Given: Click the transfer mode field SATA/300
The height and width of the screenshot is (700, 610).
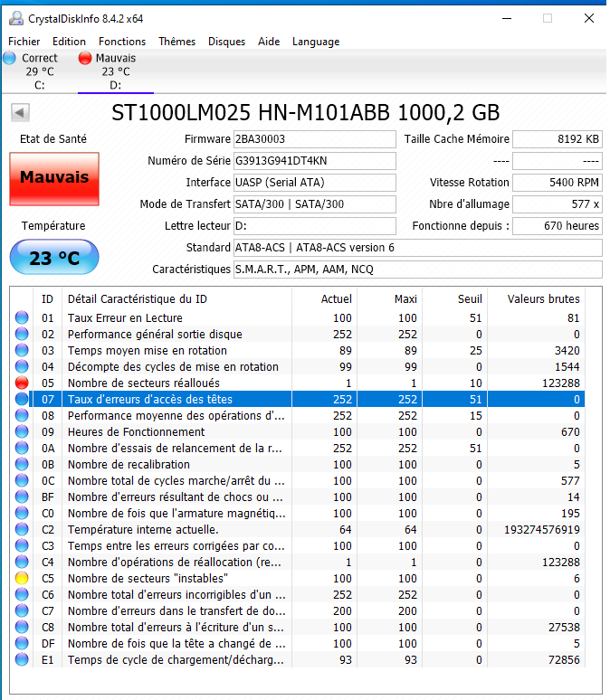Looking at the screenshot, I should tap(315, 204).
